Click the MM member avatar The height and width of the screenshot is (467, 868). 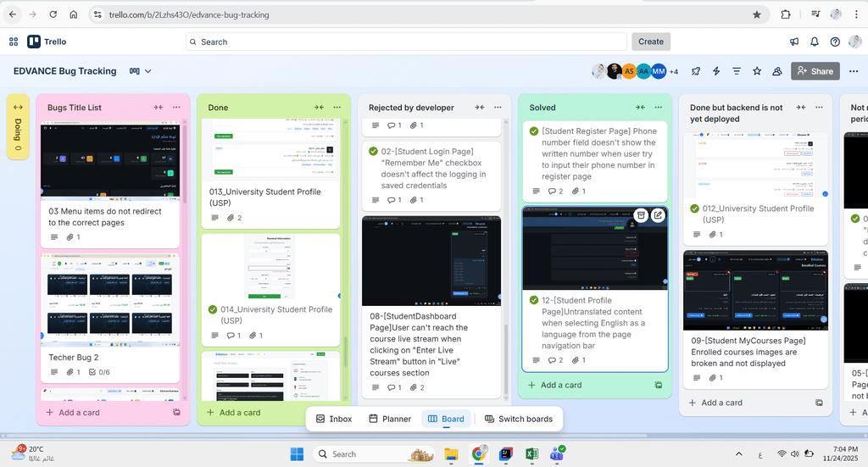tap(658, 71)
